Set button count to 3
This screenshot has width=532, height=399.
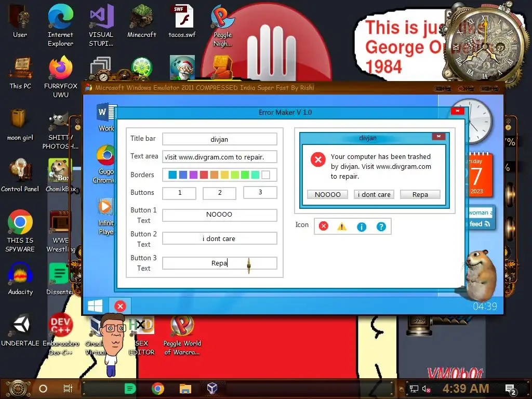click(x=260, y=192)
